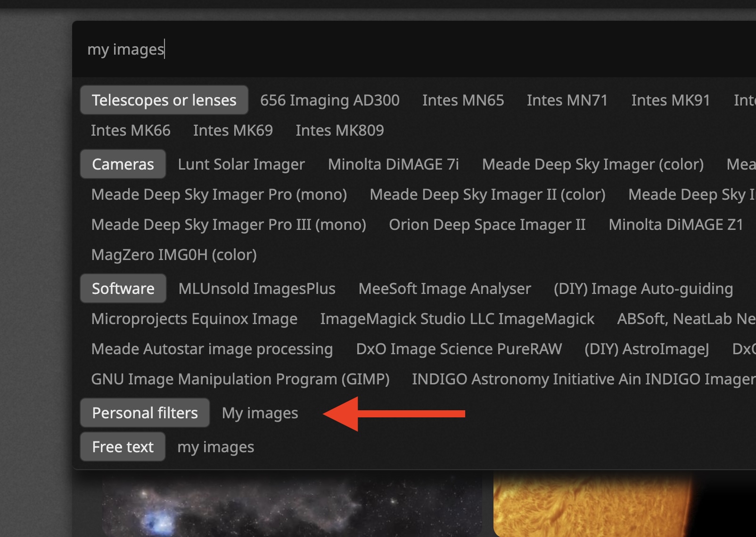Choose Microprojects Equinox Image
Image resolution: width=756 pixels, height=537 pixels.
tap(194, 318)
